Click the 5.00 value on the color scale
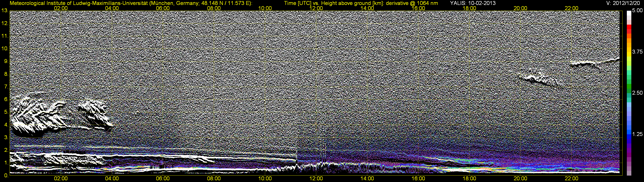Screen dimensions: 644x182 coord(637,10)
